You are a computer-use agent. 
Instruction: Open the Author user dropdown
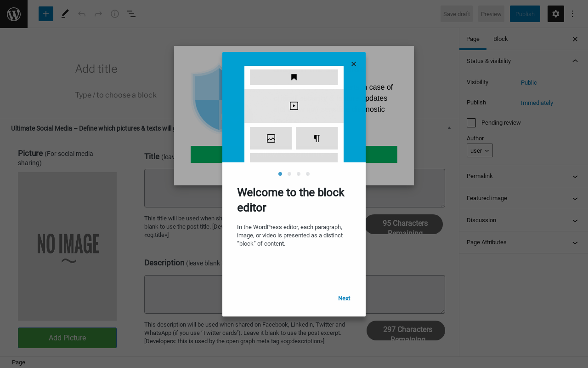(x=480, y=150)
